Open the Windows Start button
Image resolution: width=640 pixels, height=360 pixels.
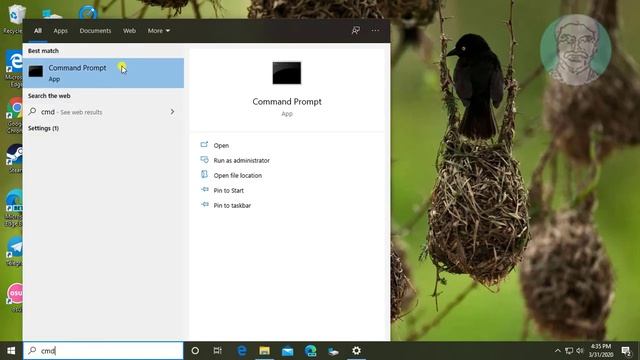coord(11,351)
